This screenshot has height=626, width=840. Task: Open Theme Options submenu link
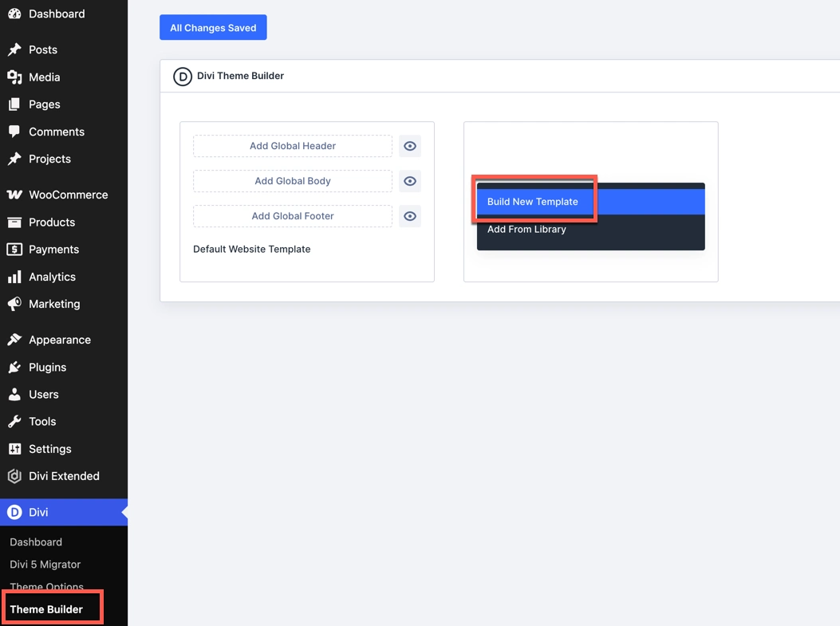[x=46, y=586]
